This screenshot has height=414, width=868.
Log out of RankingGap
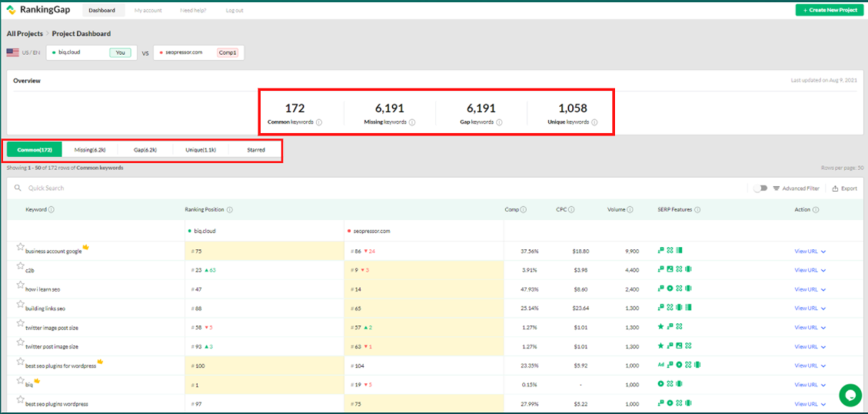pyautogui.click(x=234, y=10)
